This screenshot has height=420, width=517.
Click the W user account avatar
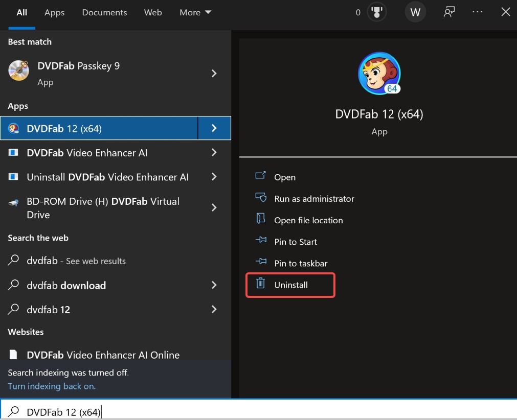415,12
